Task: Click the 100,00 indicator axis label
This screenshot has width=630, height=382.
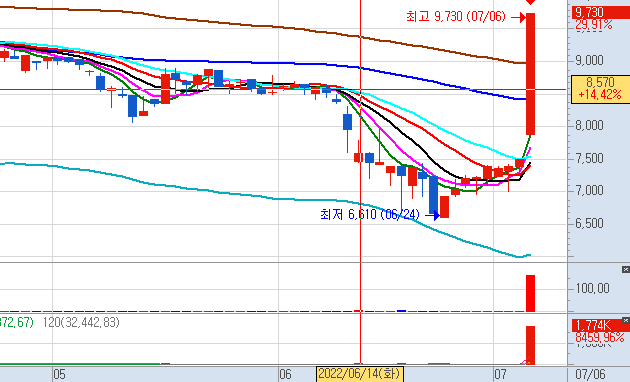Action: coord(592,288)
